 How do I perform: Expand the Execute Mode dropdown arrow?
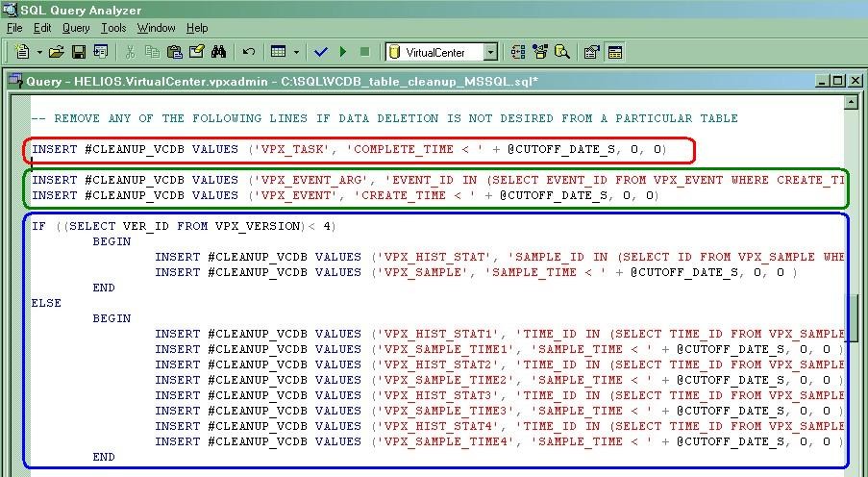coord(296,52)
